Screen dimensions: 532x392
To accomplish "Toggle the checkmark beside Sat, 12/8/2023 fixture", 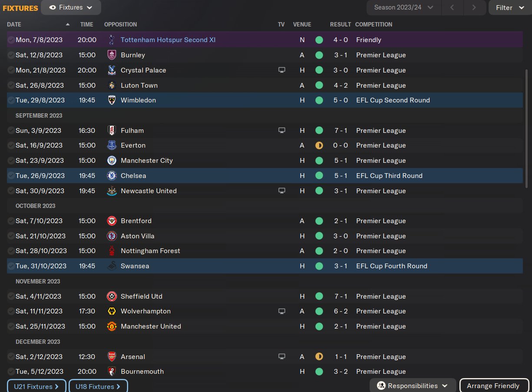I will point(11,55).
